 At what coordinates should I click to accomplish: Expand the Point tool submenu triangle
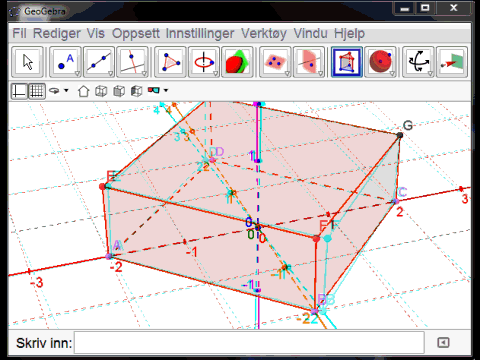[77, 73]
